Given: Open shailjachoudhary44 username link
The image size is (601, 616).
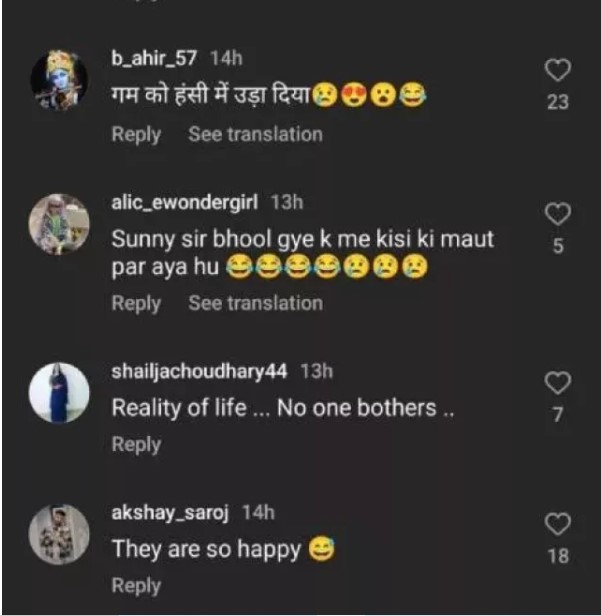Looking at the screenshot, I should point(200,372).
